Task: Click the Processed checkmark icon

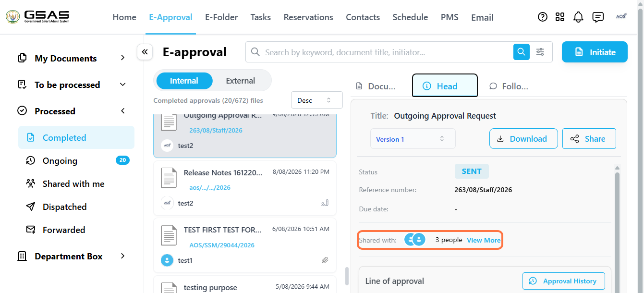Action: 22,111
